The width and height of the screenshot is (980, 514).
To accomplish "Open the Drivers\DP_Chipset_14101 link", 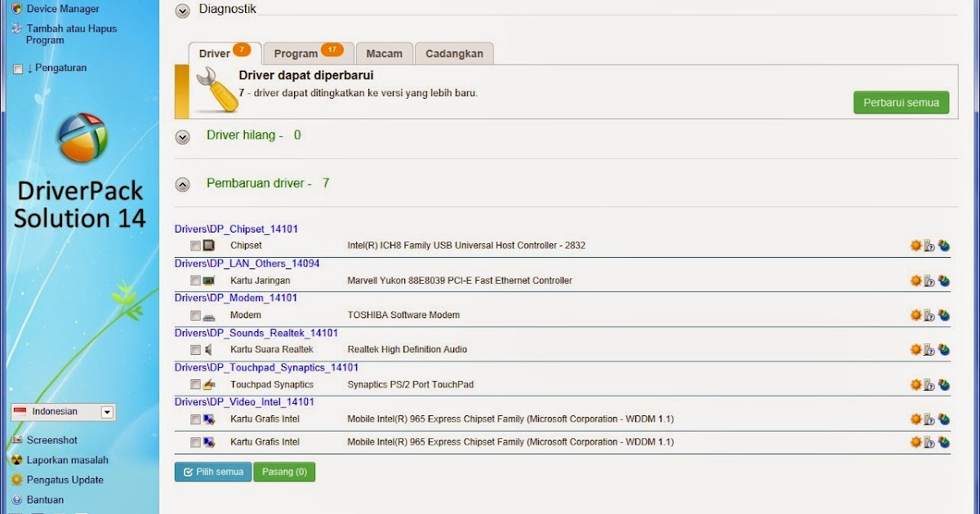I will pos(236,229).
